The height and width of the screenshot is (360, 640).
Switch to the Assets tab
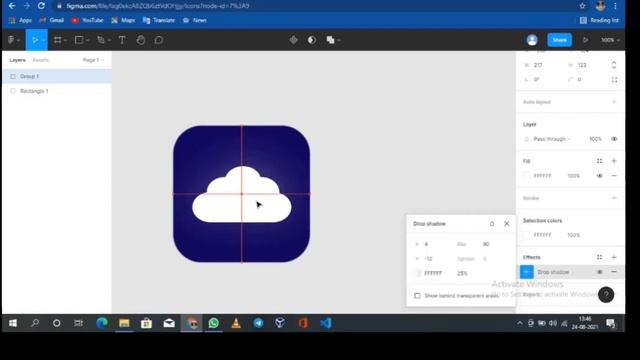(41, 60)
